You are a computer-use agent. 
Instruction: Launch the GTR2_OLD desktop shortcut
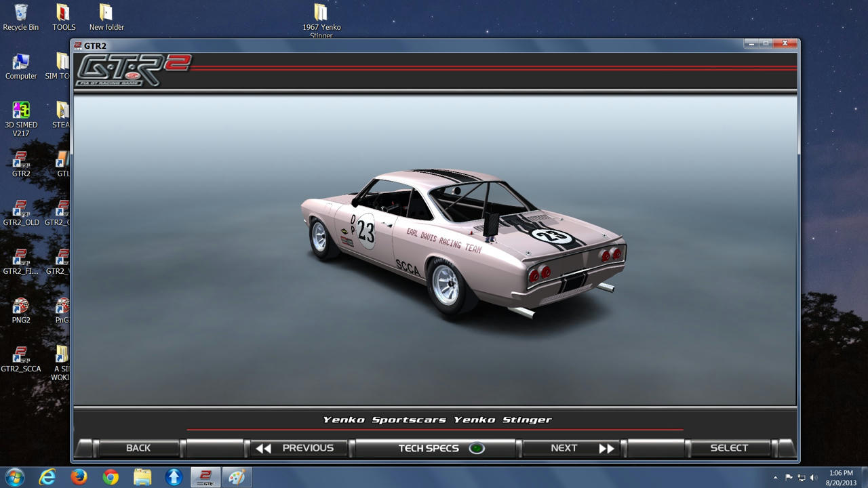pos(21,213)
